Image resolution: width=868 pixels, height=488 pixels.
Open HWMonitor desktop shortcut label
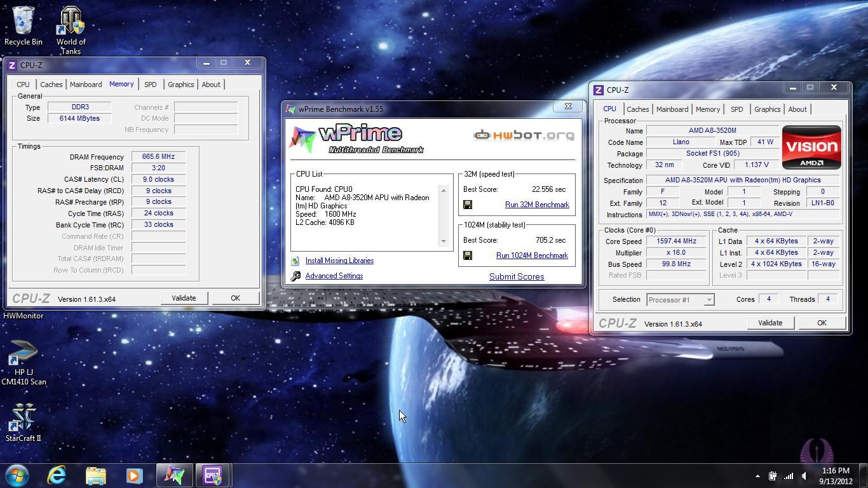[x=24, y=316]
